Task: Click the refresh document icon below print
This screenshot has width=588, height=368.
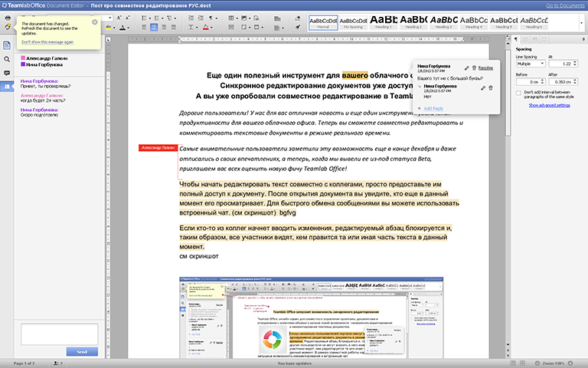Action: 8,27
